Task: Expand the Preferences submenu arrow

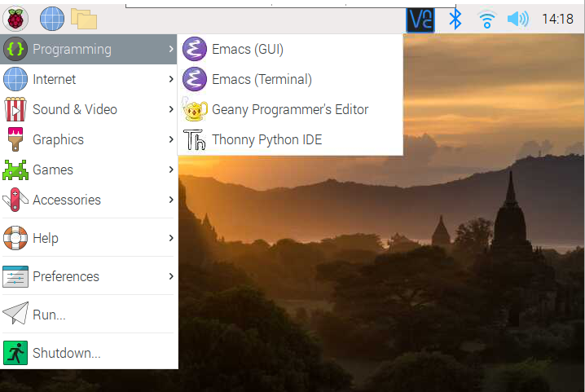Action: [x=171, y=276]
